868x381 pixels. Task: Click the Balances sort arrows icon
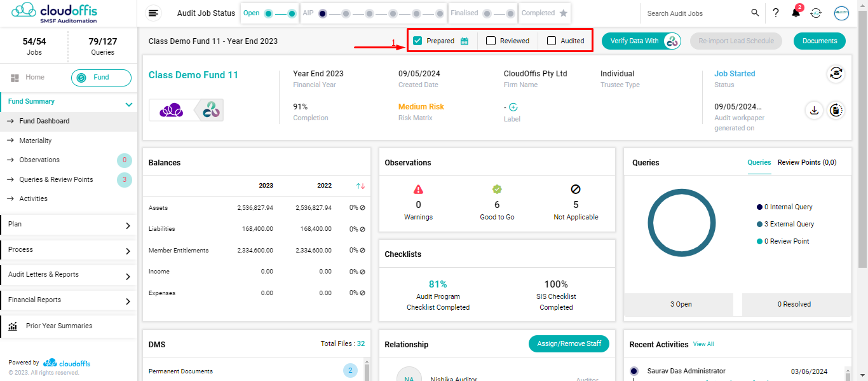[360, 186]
